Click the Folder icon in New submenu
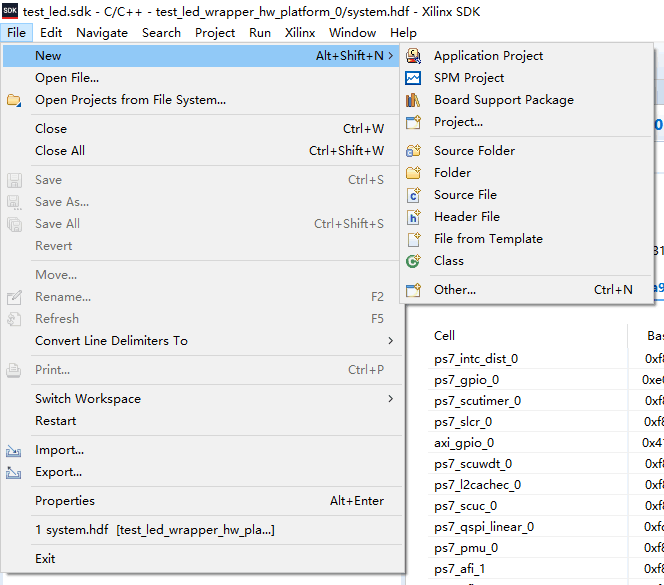The width and height of the screenshot is (664, 585). [x=413, y=173]
